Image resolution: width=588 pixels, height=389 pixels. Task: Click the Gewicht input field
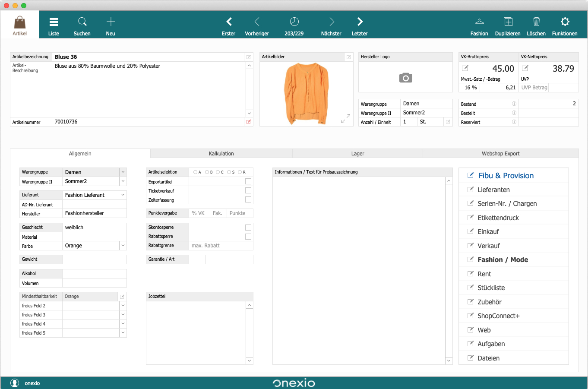(95, 259)
